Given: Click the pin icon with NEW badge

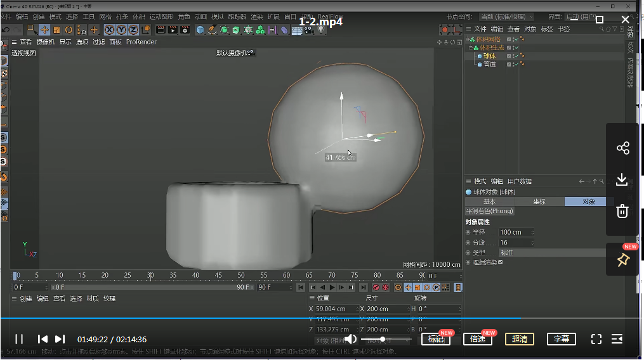Looking at the screenshot, I should [622, 259].
